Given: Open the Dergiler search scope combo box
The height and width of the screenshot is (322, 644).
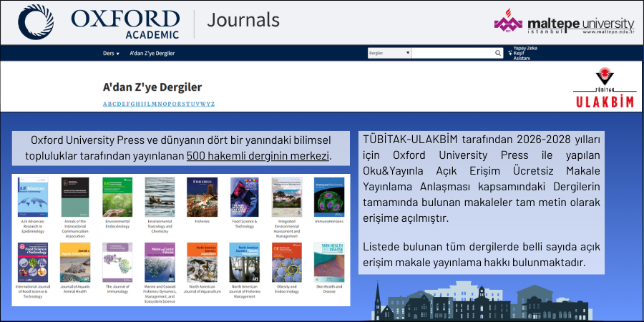Looking at the screenshot, I should point(389,53).
